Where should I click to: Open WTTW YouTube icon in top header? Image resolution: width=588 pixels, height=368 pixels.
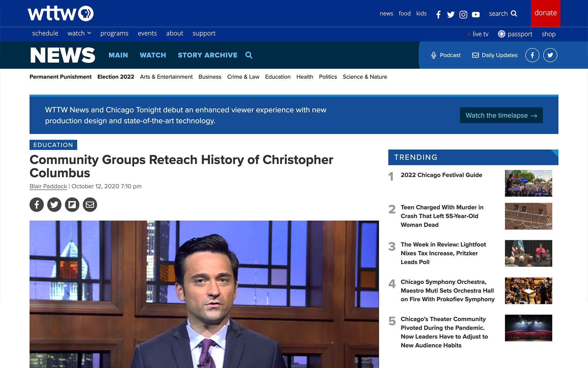(x=476, y=14)
